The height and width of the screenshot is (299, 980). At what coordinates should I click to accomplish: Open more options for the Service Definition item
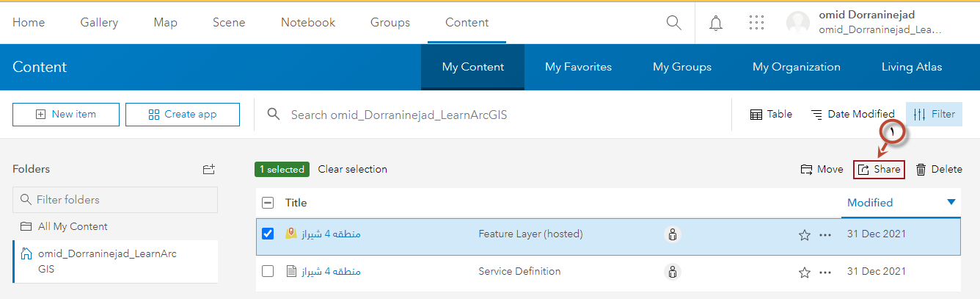(x=825, y=272)
